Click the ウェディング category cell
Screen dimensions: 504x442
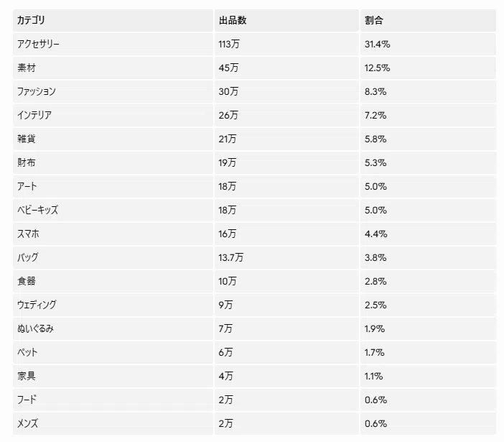click(113, 305)
